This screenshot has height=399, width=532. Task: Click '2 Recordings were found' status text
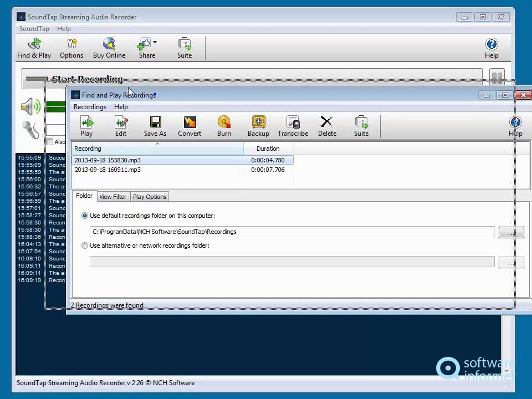coord(107,305)
